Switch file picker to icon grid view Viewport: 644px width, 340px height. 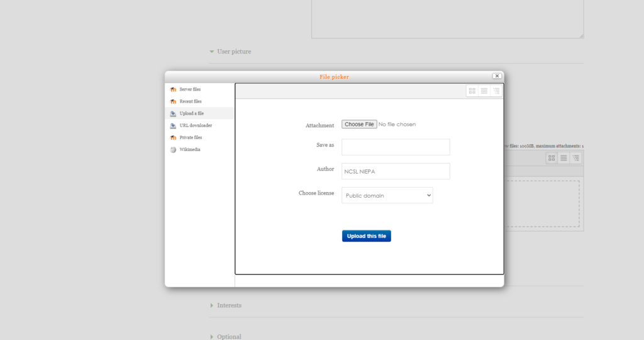[472, 91]
